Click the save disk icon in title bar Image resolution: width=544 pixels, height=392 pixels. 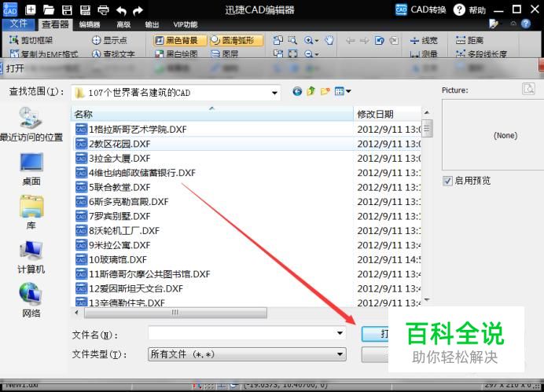(67, 9)
